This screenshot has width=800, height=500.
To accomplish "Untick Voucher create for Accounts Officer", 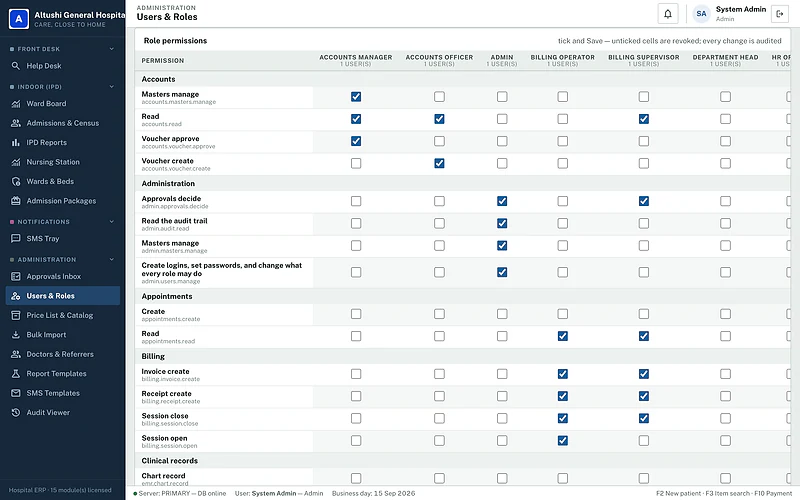I will click(439, 163).
